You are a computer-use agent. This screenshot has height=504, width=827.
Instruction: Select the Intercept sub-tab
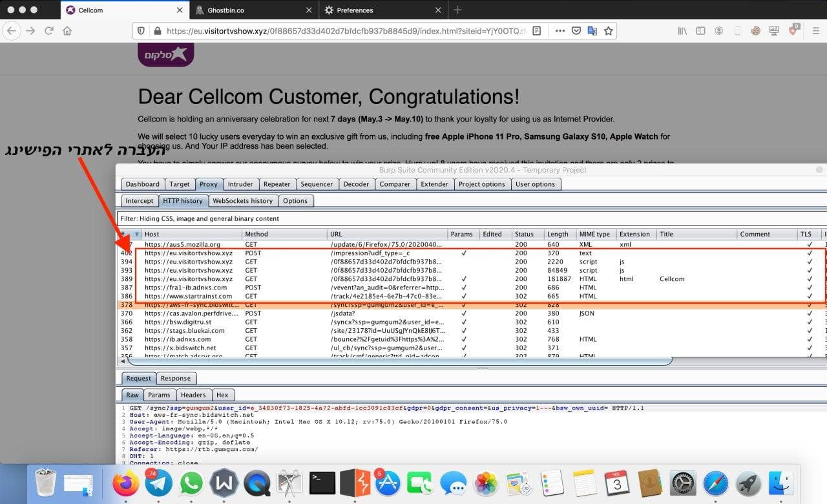140,201
